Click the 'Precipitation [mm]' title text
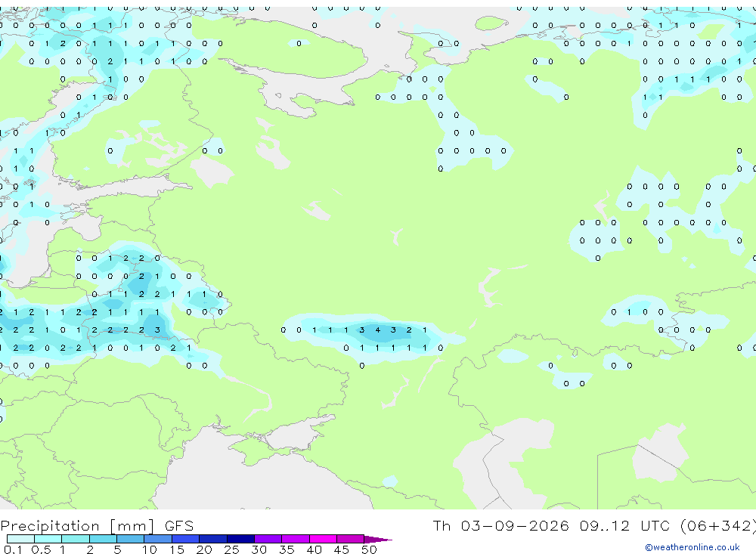The height and width of the screenshot is (554, 756). pyautogui.click(x=77, y=526)
